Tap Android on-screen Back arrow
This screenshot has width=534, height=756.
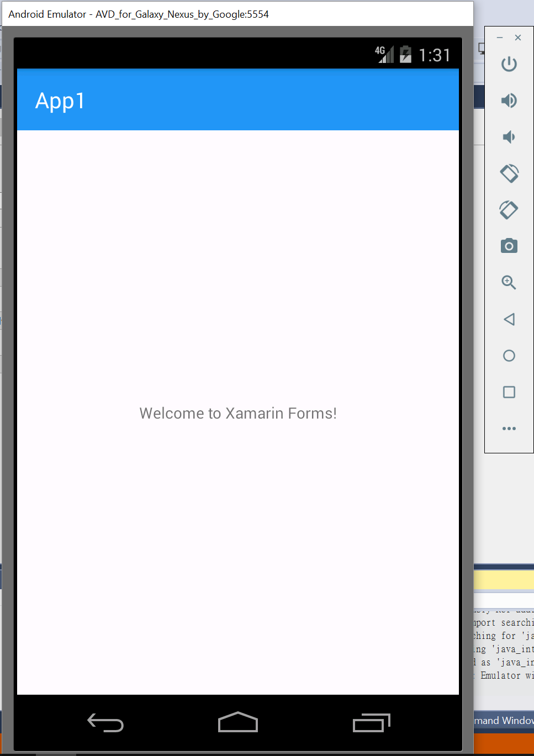tap(105, 722)
